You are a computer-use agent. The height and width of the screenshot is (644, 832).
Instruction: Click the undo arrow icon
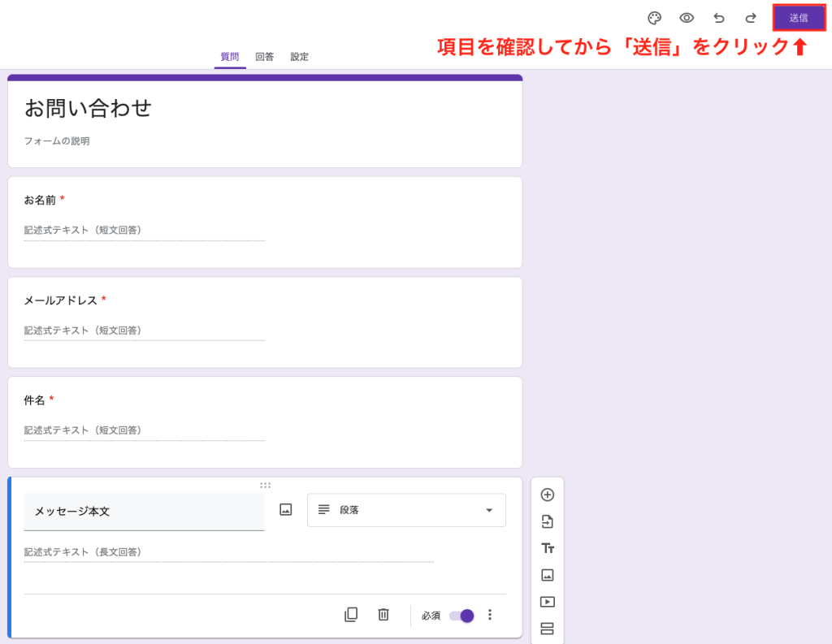718,18
